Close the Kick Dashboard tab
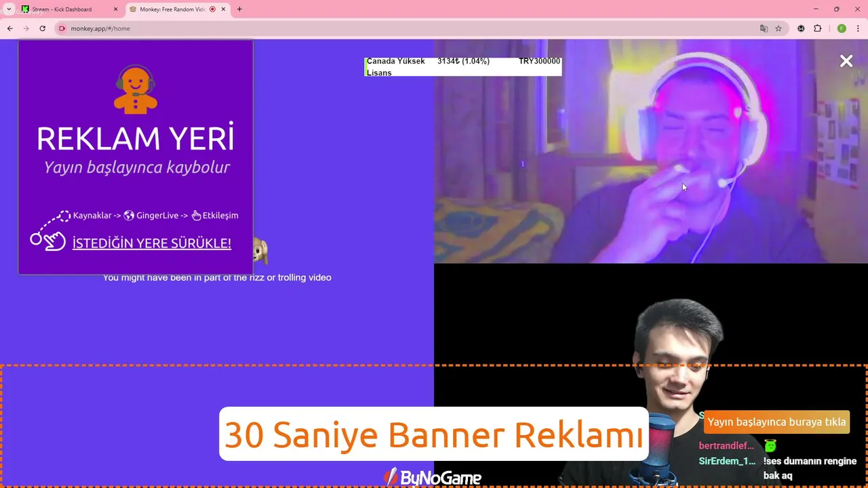This screenshot has width=868, height=488. point(115,9)
